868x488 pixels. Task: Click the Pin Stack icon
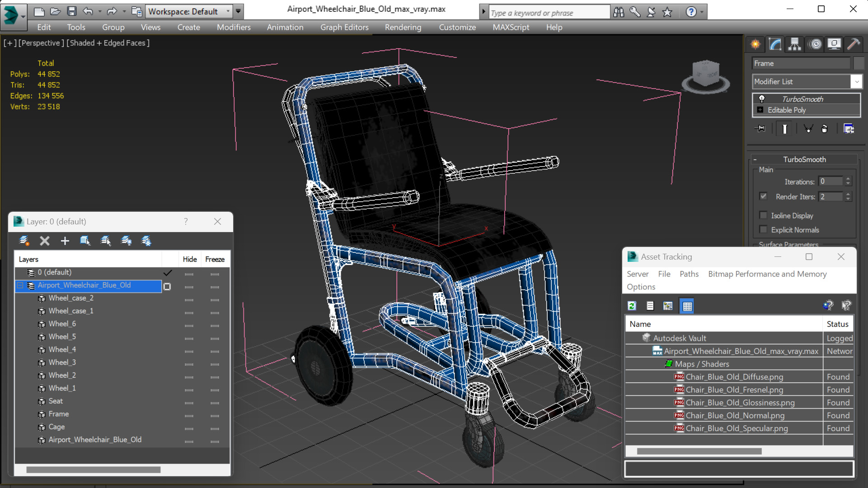click(x=761, y=129)
